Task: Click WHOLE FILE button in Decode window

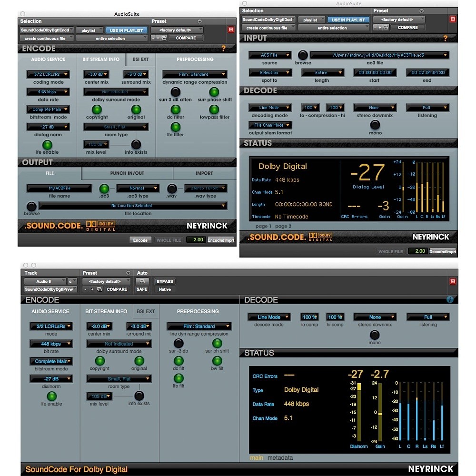Action: tap(390, 251)
